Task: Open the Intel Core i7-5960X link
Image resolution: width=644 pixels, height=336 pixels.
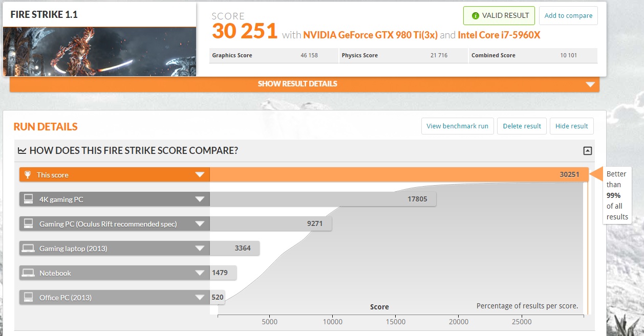Action: [x=499, y=35]
